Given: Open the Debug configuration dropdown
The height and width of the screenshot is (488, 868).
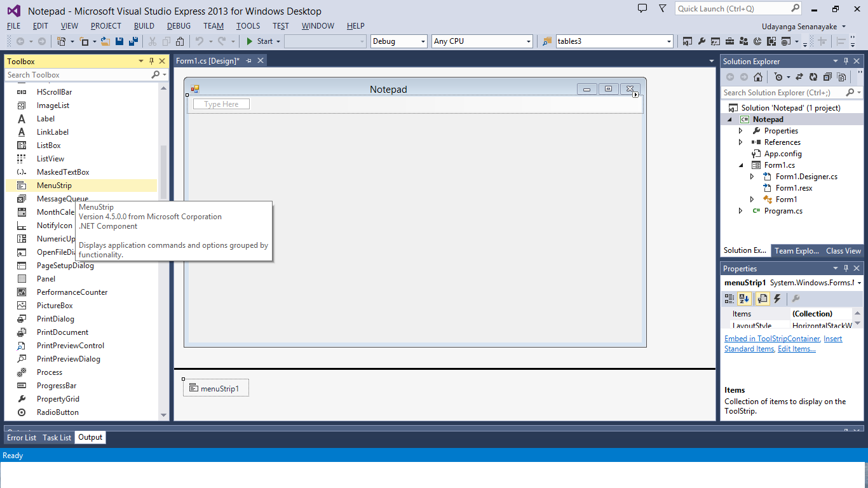Looking at the screenshot, I should pos(424,41).
